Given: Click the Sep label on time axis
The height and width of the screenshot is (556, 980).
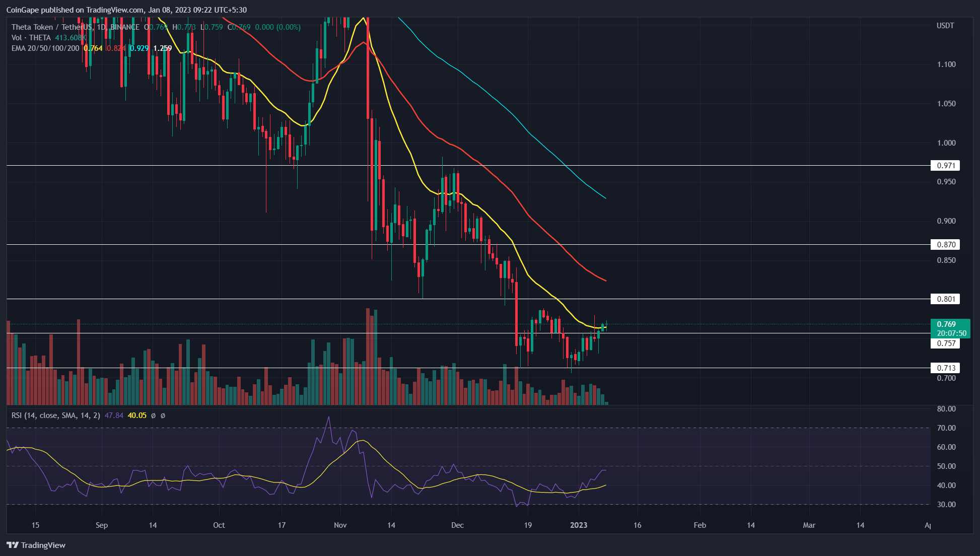Looking at the screenshot, I should click(x=102, y=525).
